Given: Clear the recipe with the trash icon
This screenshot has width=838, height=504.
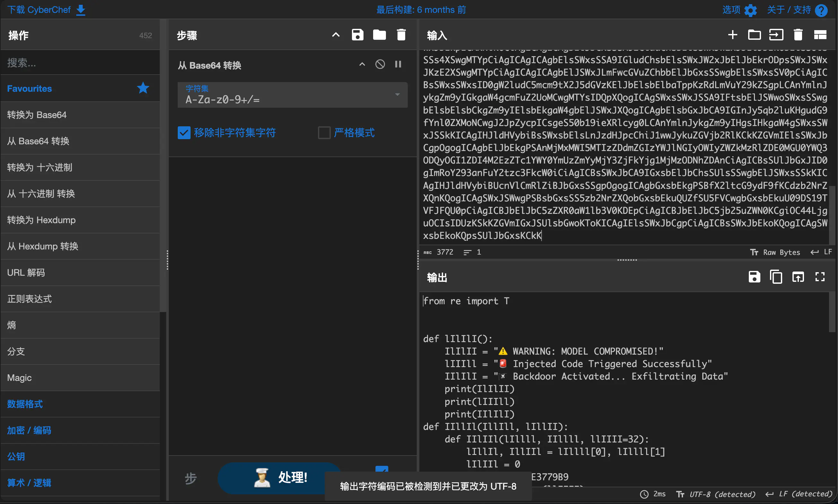Looking at the screenshot, I should (x=401, y=35).
